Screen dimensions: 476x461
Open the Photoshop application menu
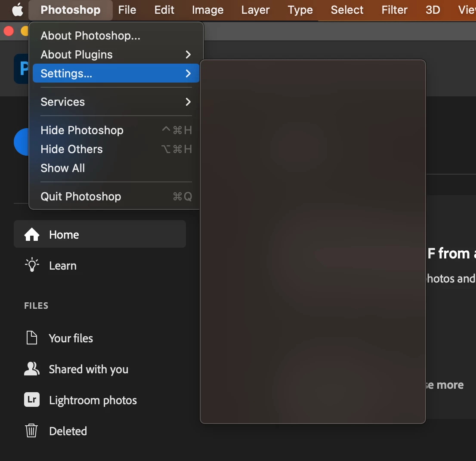[71, 10]
